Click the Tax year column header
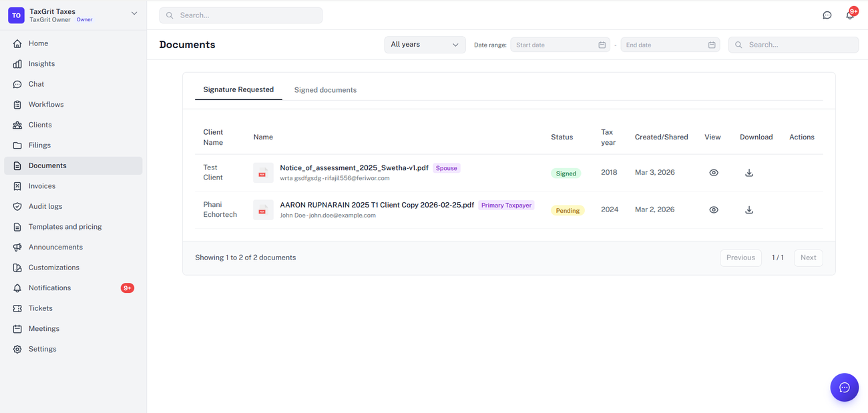This screenshot has height=413, width=868. pos(608,137)
